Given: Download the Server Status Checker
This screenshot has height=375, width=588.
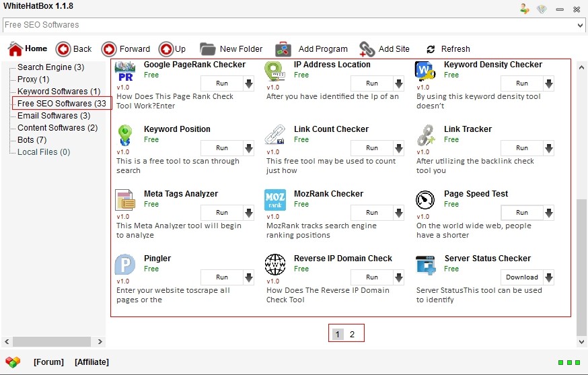Looking at the screenshot, I should coord(521,277).
